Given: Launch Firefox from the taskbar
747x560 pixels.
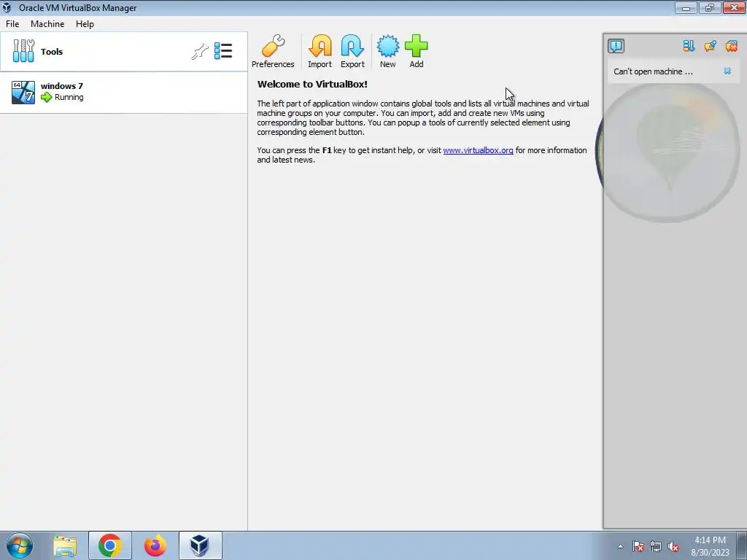Looking at the screenshot, I should point(155,545).
